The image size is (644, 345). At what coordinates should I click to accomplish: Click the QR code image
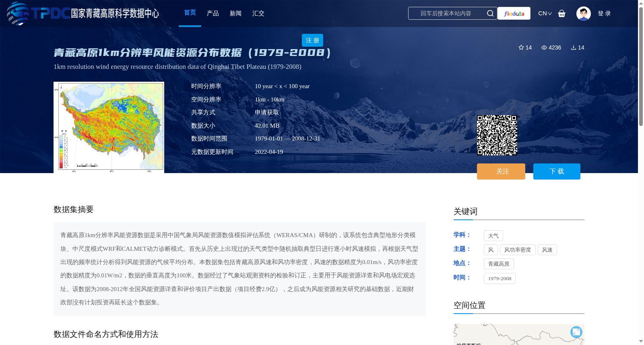[497, 135]
